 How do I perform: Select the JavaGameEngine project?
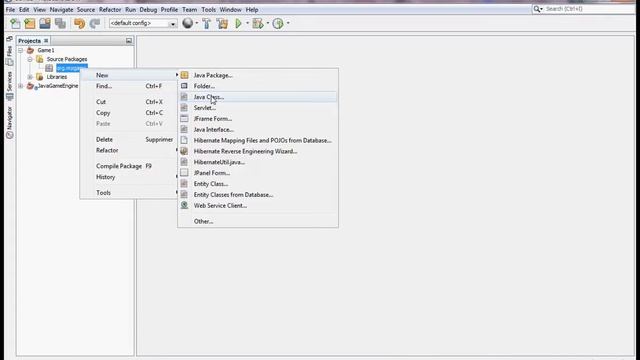[x=58, y=86]
